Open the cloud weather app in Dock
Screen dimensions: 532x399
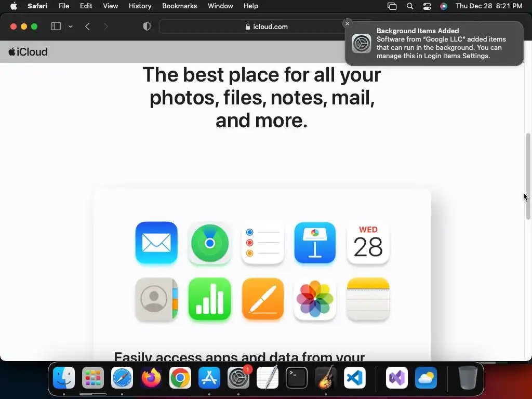(426, 378)
